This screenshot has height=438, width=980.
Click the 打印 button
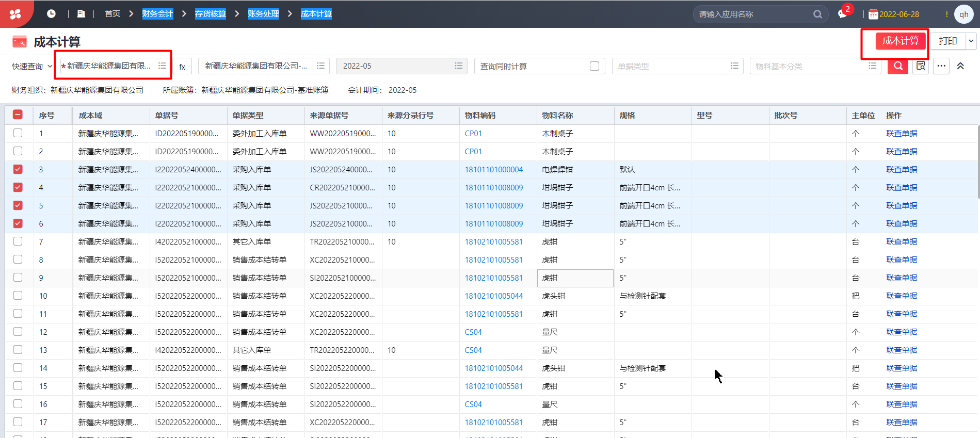[x=948, y=41]
